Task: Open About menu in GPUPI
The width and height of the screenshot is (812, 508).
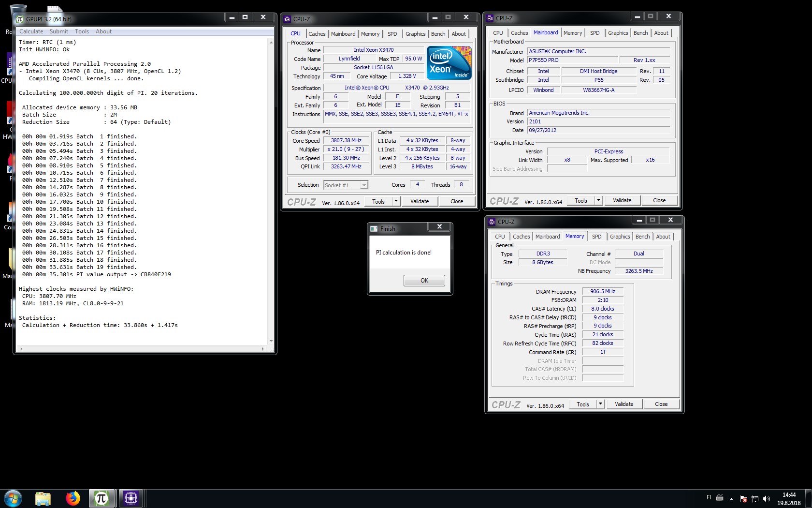Action: tap(103, 31)
